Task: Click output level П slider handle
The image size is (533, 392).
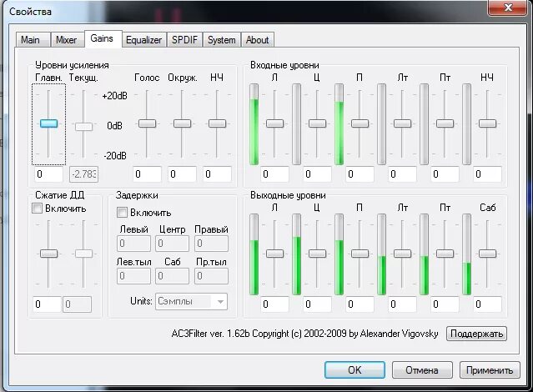Action: pyautogui.click(x=360, y=254)
